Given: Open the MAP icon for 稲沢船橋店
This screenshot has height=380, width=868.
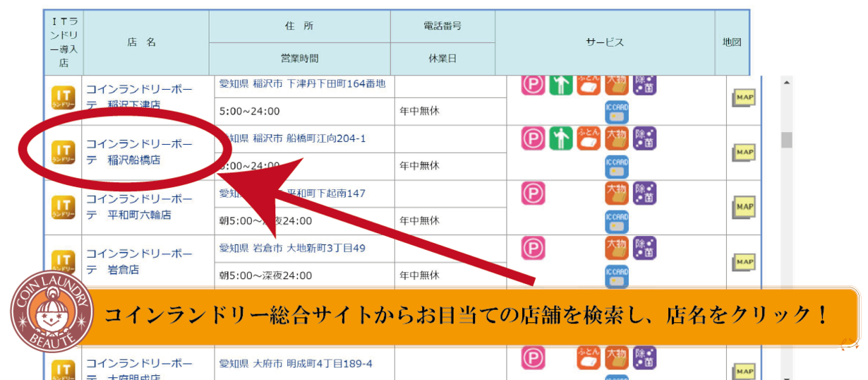Looking at the screenshot, I should point(743,152).
